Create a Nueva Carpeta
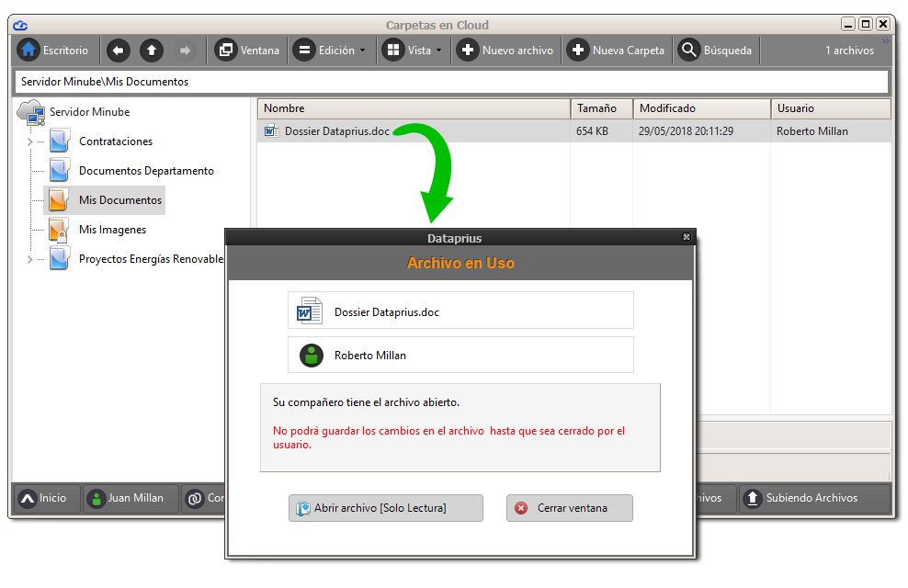The image size is (908, 588). tap(616, 51)
